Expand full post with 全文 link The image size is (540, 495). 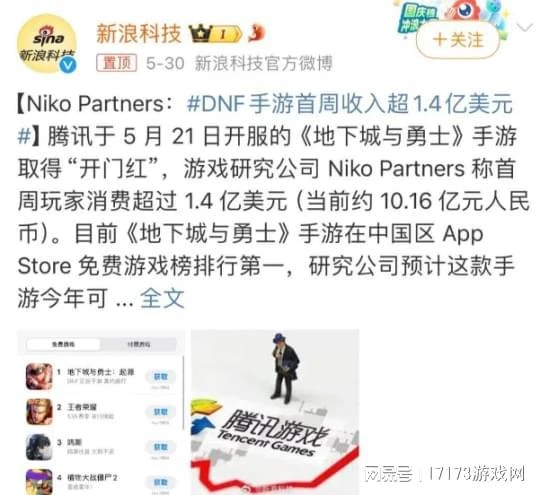pos(162,298)
